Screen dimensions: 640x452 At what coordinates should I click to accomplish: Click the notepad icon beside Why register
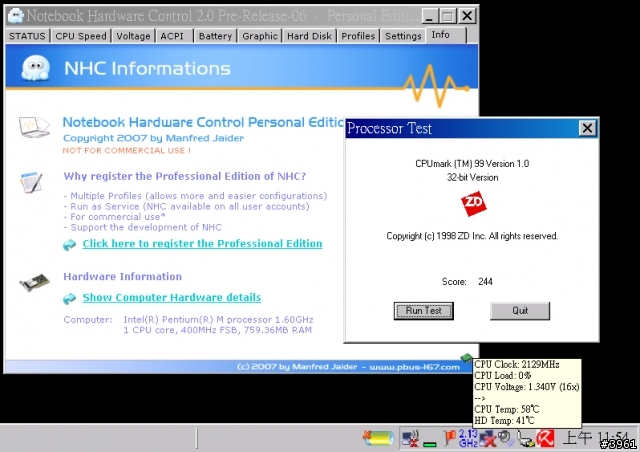pyautogui.click(x=31, y=182)
